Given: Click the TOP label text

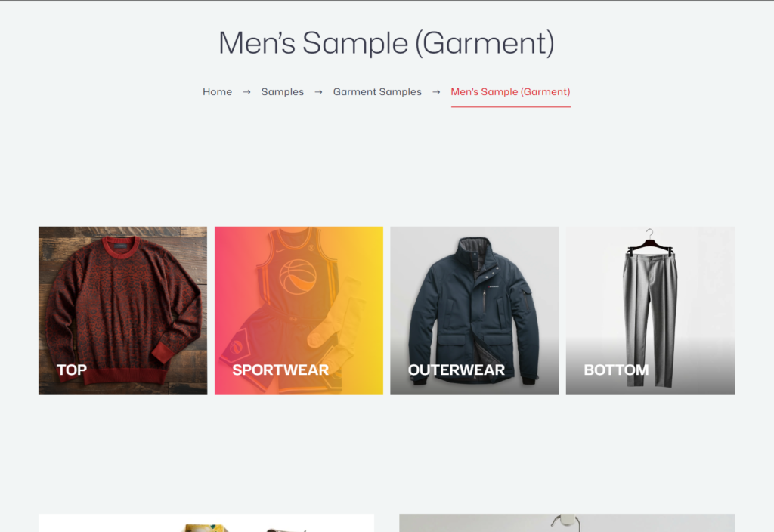Looking at the screenshot, I should (x=72, y=370).
